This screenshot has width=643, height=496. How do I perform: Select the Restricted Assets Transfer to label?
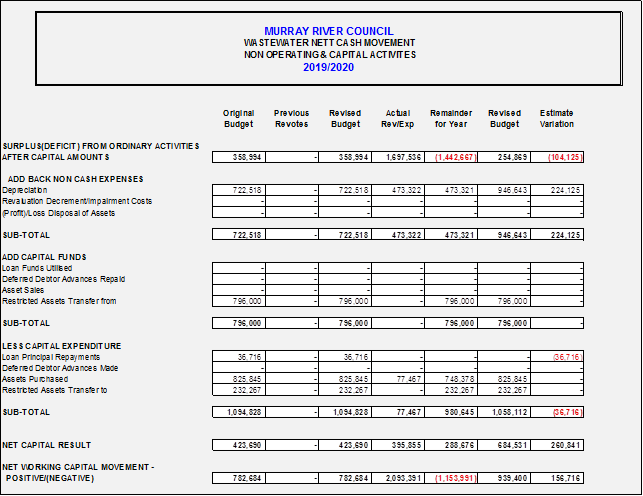(55, 390)
